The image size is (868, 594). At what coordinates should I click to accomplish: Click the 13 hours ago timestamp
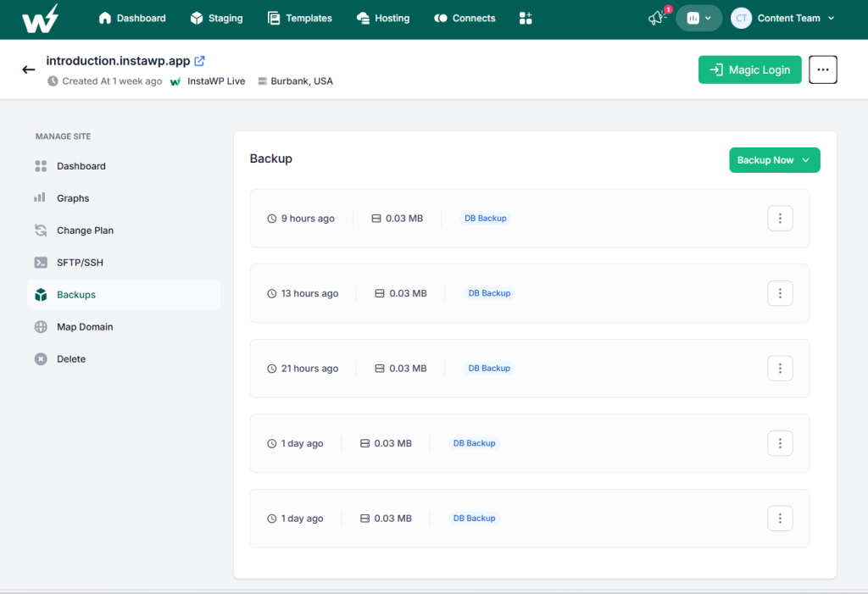[309, 293]
